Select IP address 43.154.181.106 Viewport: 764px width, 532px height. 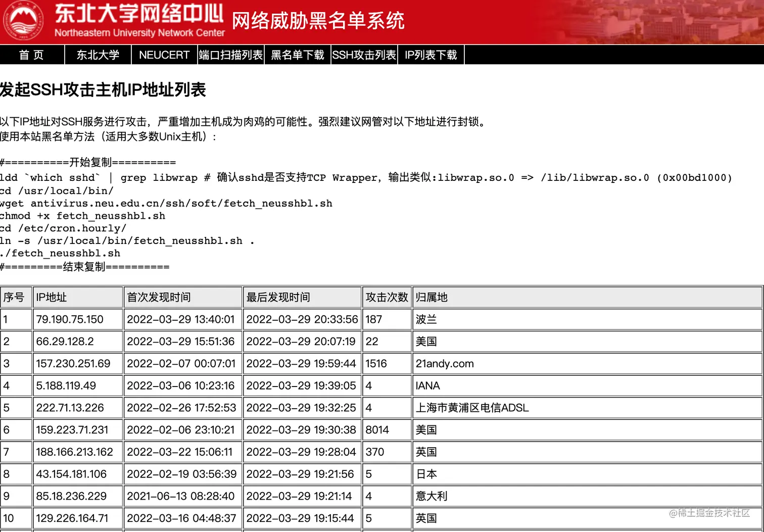[71, 474]
